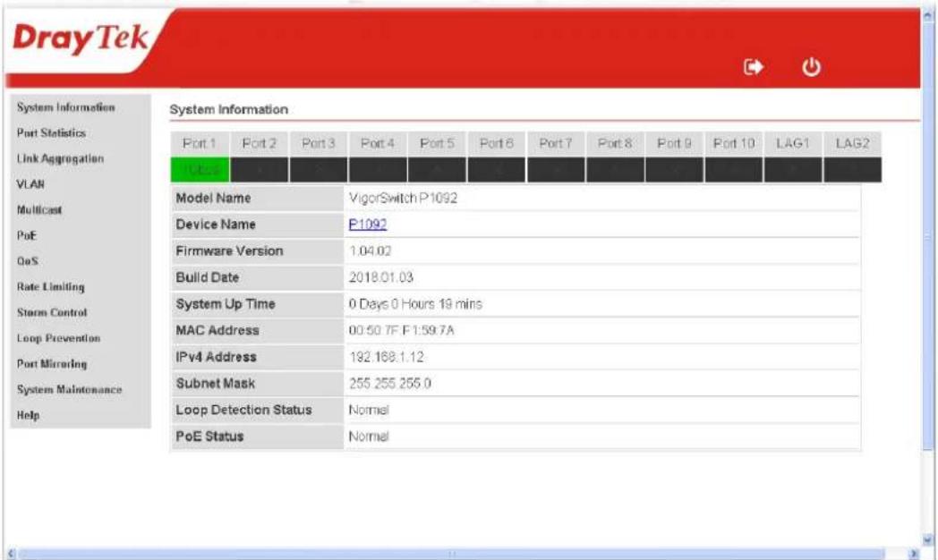
Task: Click Port 9 header label
Action: (x=674, y=143)
